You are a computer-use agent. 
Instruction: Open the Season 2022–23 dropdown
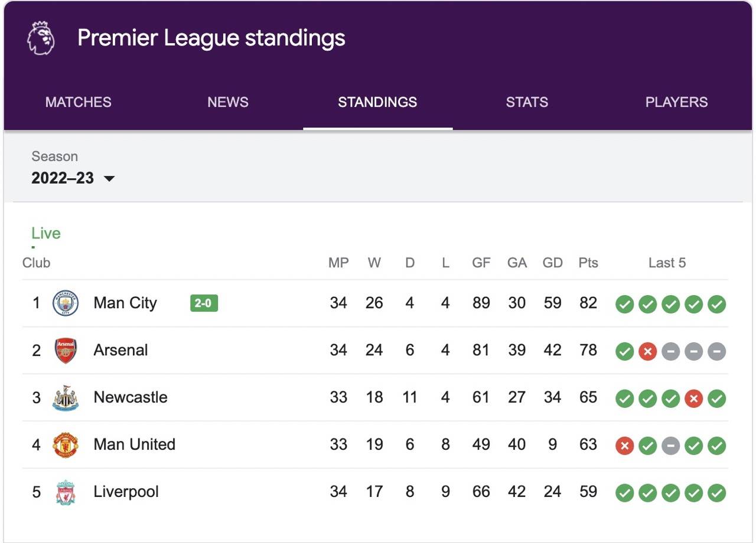(x=73, y=178)
